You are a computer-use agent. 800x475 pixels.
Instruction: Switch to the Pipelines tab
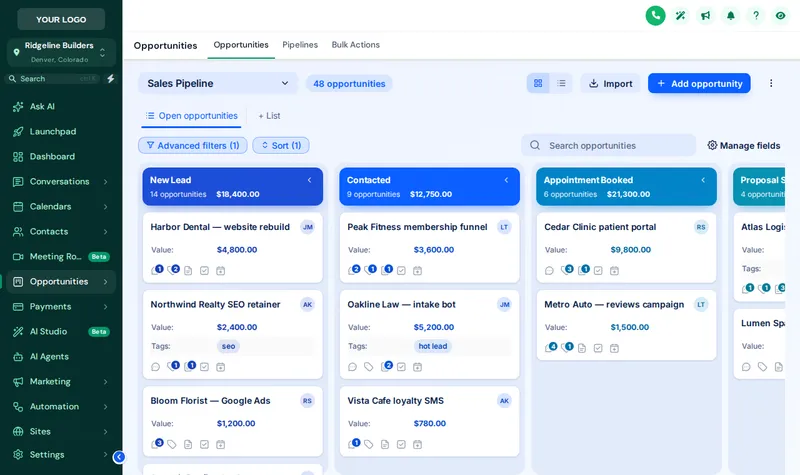(x=300, y=45)
